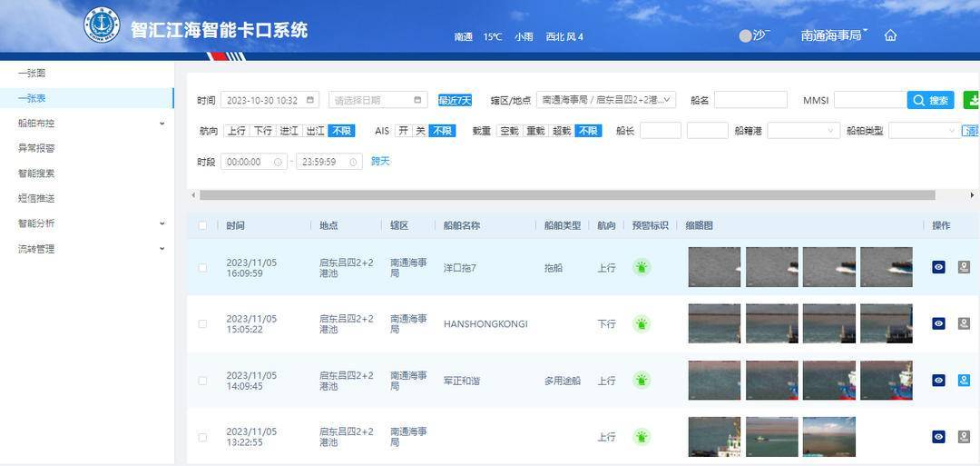The height and width of the screenshot is (466, 980).
Task: Click the blue 搜索 search button
Action: [x=930, y=100]
